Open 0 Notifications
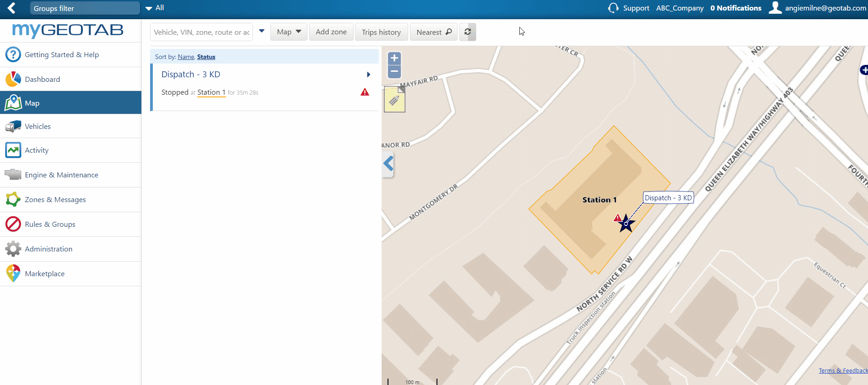 [x=735, y=8]
